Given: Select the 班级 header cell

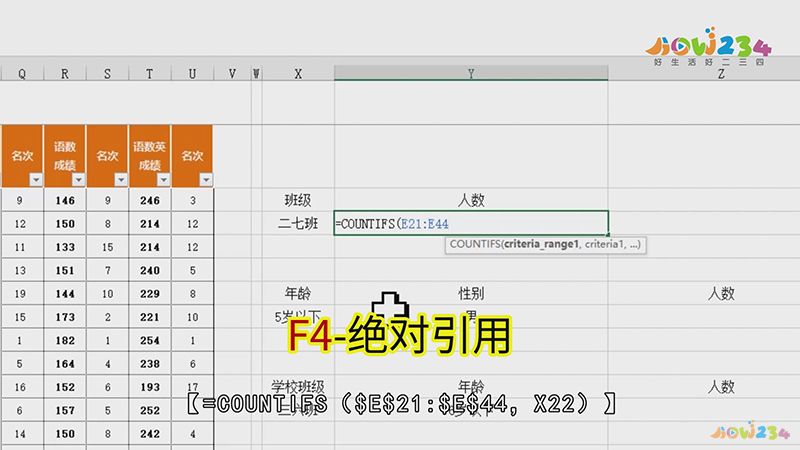Looking at the screenshot, I should [298, 200].
